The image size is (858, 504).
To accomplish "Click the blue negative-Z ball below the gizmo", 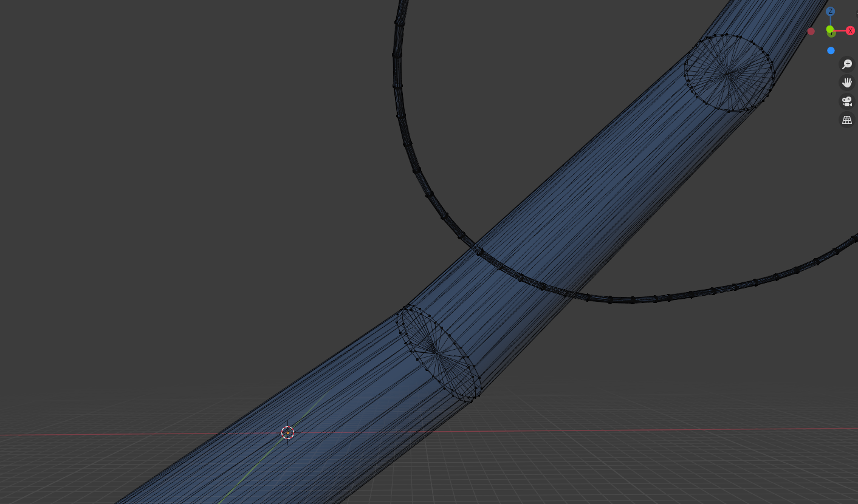I will (831, 50).
